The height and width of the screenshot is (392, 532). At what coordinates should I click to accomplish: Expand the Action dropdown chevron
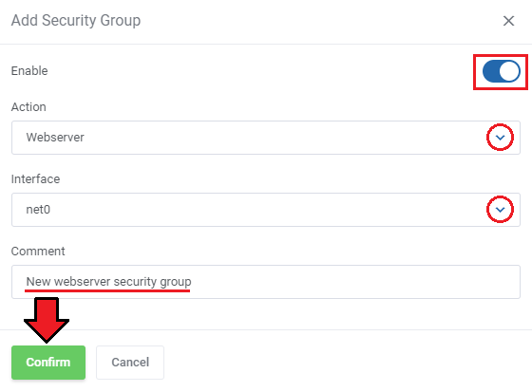tap(500, 138)
